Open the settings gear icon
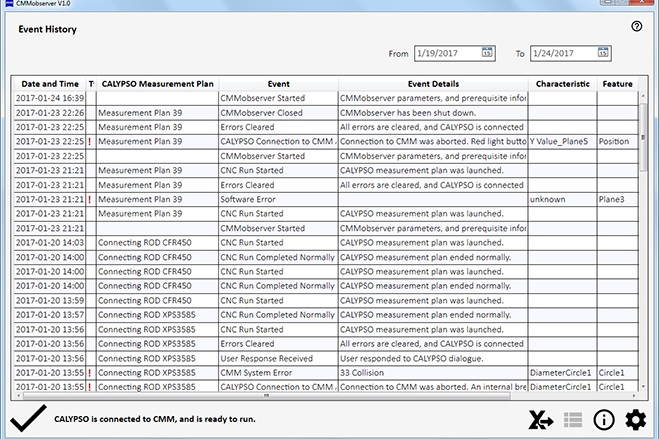The height and width of the screenshot is (439, 659). [x=635, y=420]
